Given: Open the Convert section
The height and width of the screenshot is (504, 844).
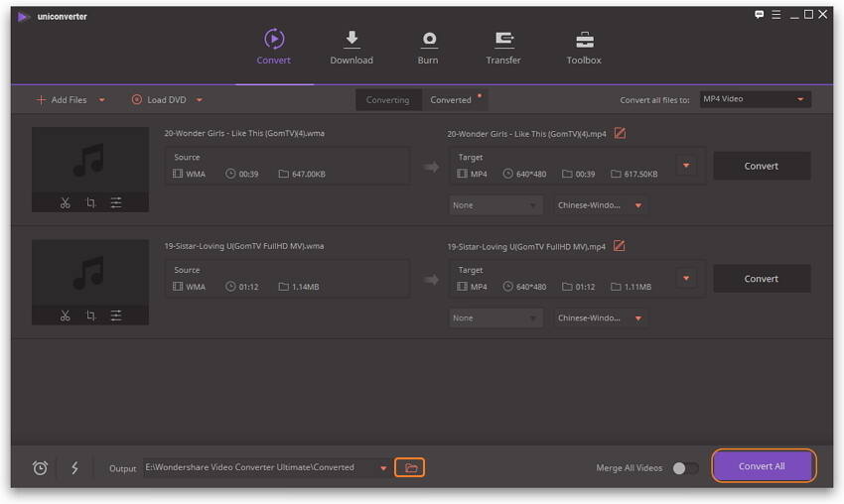Looking at the screenshot, I should click(273, 47).
